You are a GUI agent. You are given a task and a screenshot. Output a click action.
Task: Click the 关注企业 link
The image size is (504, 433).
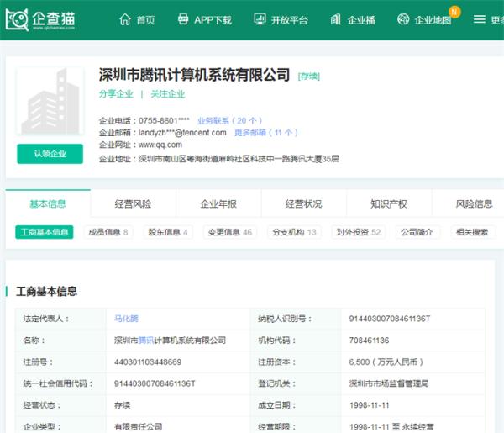click(168, 94)
